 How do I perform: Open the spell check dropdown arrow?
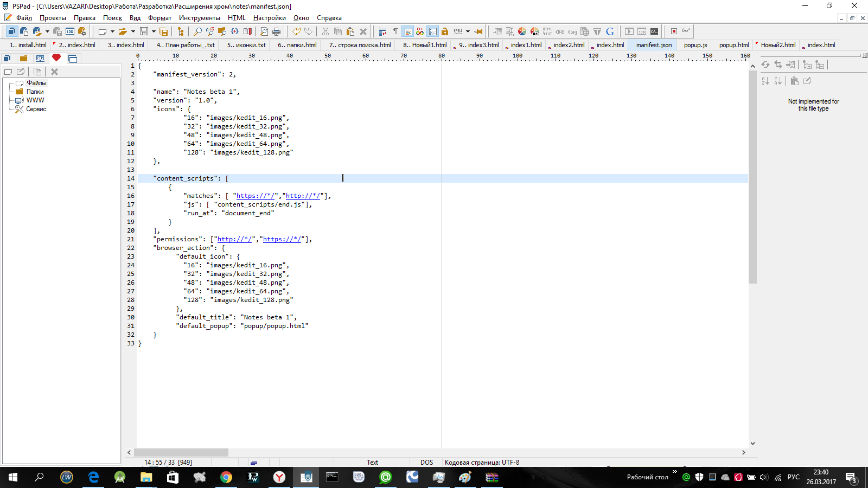pos(468,31)
